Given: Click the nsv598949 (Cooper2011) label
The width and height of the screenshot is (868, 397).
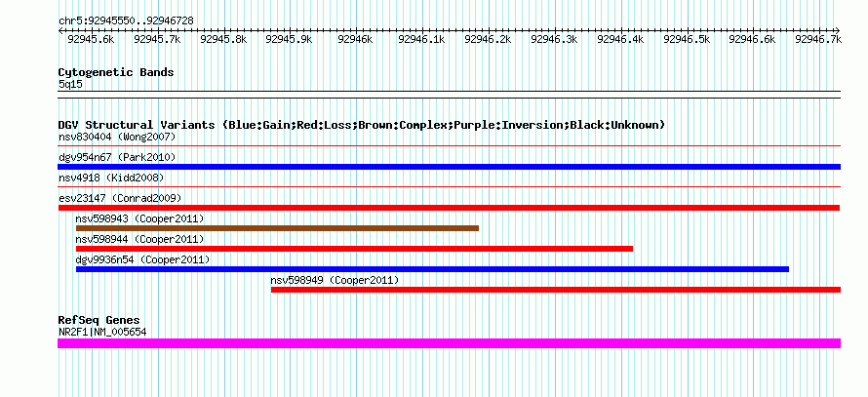Looking at the screenshot, I should point(335,280).
